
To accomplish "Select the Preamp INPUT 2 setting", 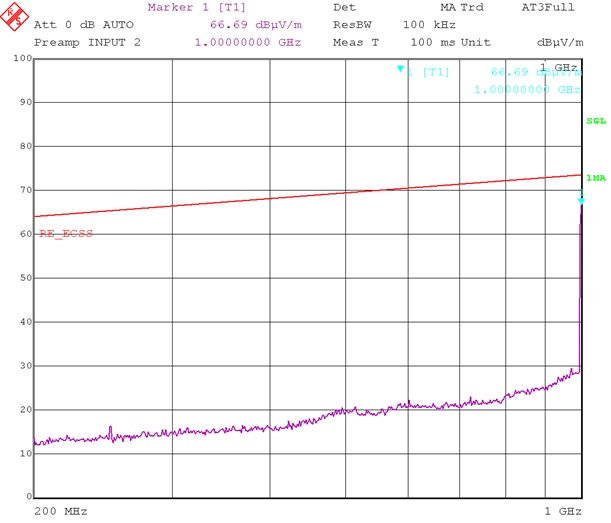I will pos(87,42).
